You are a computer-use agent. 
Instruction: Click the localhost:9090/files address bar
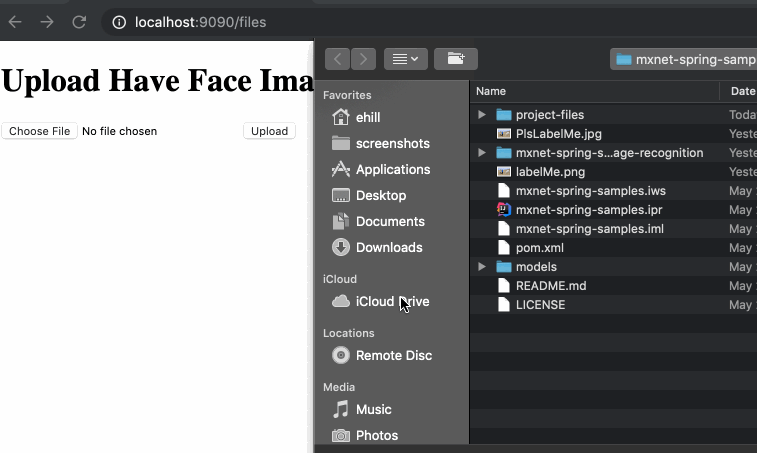pyautogui.click(x=430, y=22)
